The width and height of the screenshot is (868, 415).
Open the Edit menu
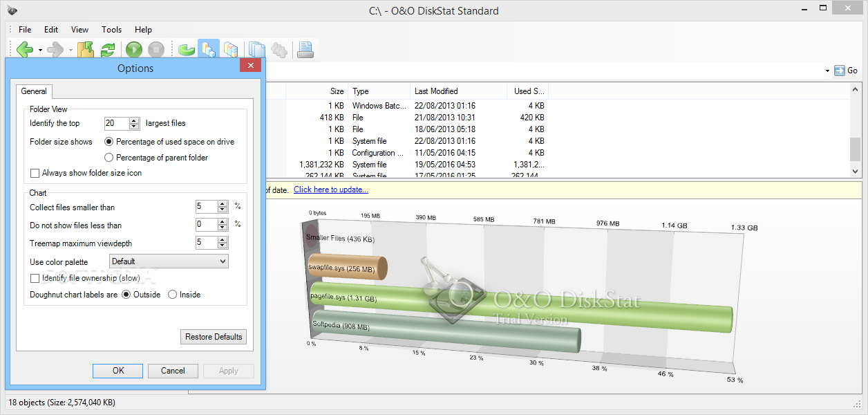51,30
